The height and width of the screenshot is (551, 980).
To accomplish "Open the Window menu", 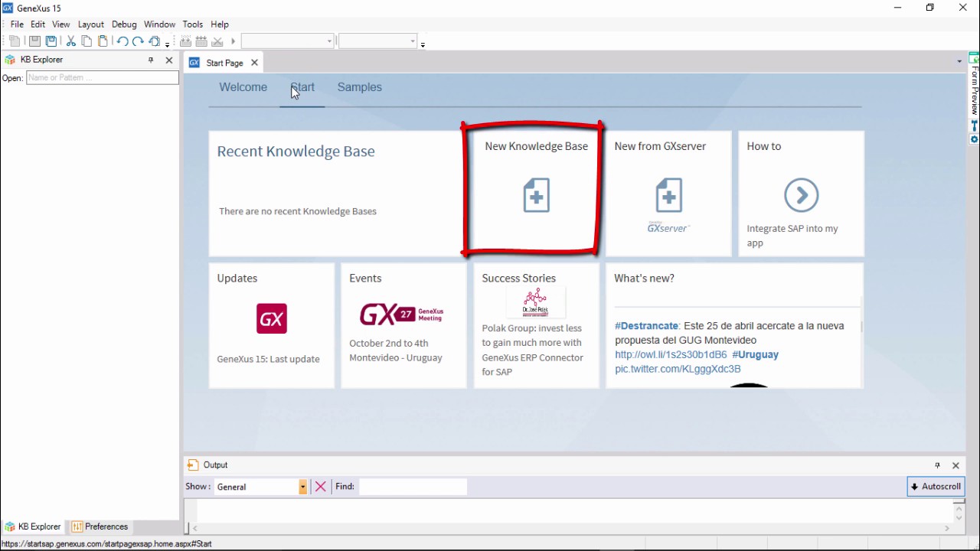I will click(160, 24).
